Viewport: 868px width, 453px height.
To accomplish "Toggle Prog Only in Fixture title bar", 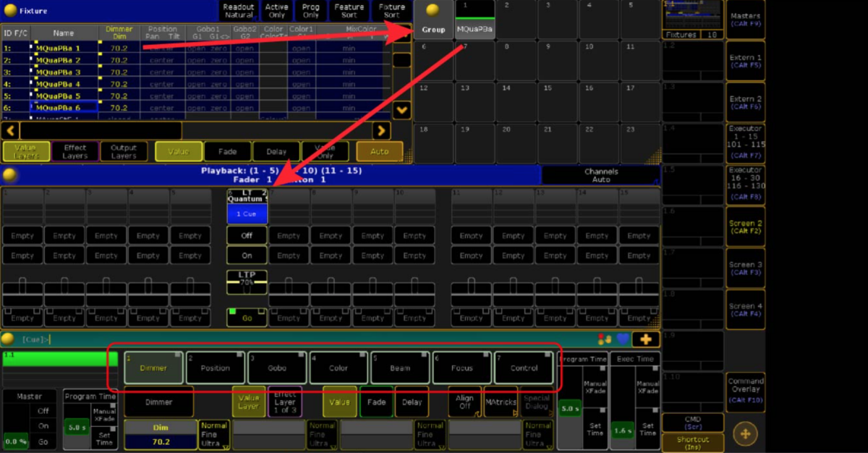I will 311,11.
